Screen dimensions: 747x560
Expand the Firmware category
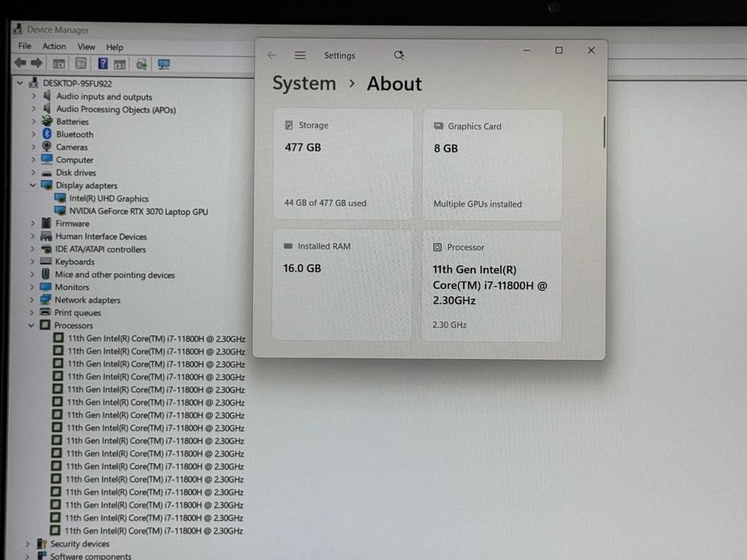point(33,223)
